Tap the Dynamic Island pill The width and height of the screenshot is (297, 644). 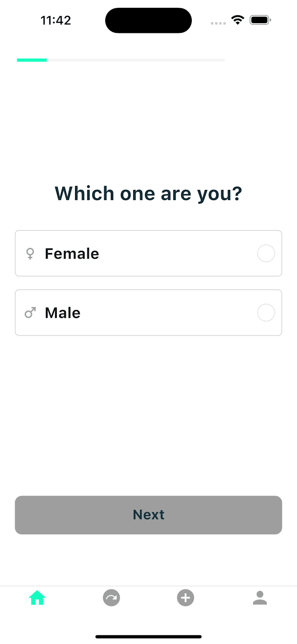pyautogui.click(x=148, y=21)
